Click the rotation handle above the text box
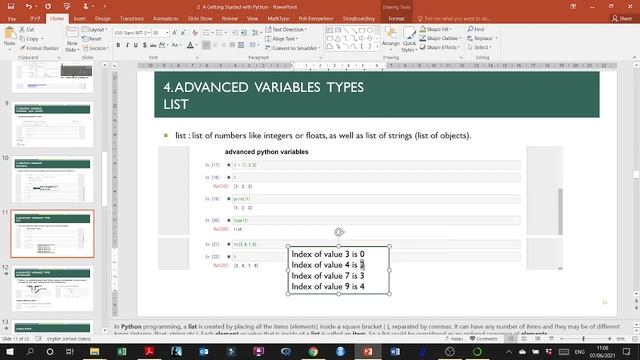 (339, 232)
